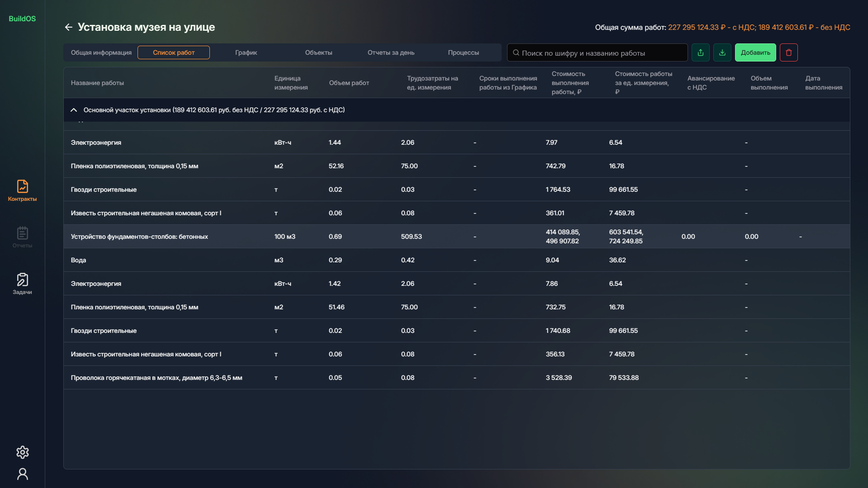Click the red trash delete button
This screenshot has width=868, height=488.
coord(788,52)
